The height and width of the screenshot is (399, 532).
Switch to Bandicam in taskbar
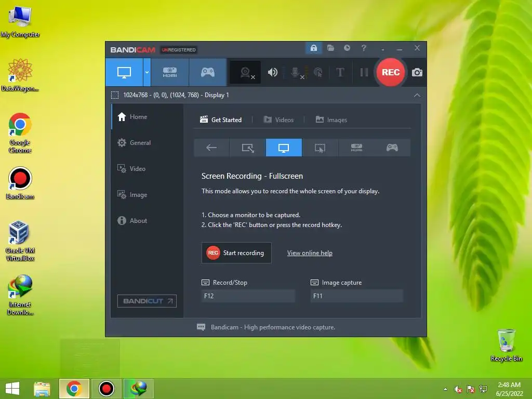(106, 389)
